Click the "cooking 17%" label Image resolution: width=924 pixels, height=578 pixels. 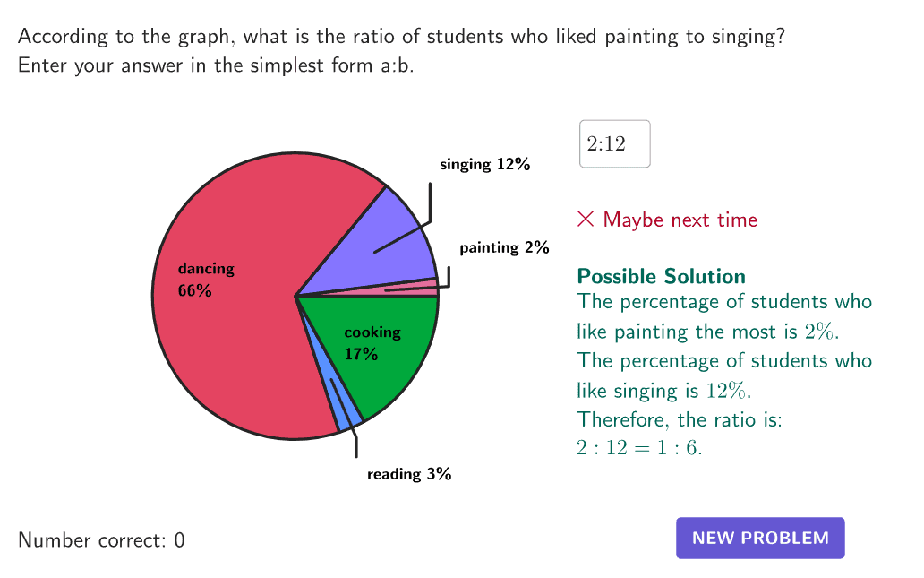(372, 343)
